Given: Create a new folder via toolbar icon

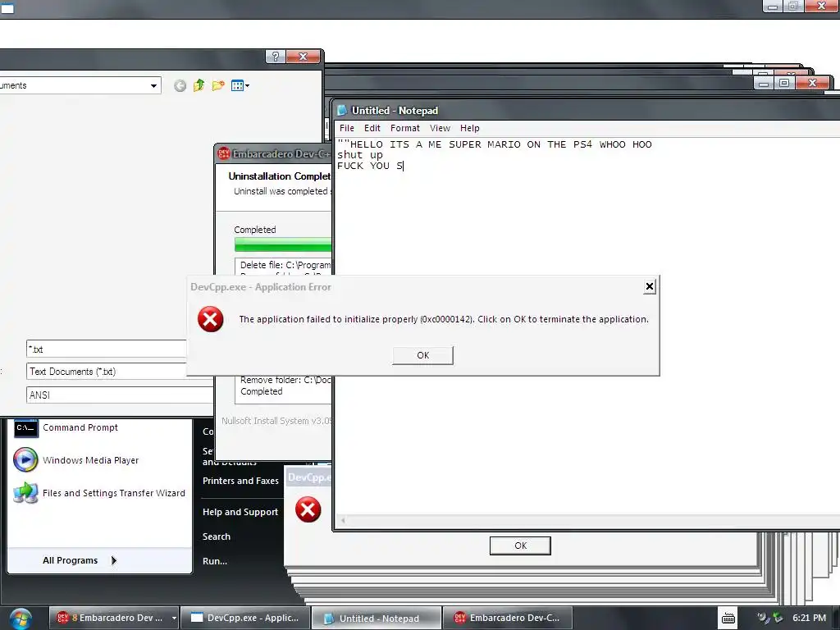Looking at the screenshot, I should 218,85.
